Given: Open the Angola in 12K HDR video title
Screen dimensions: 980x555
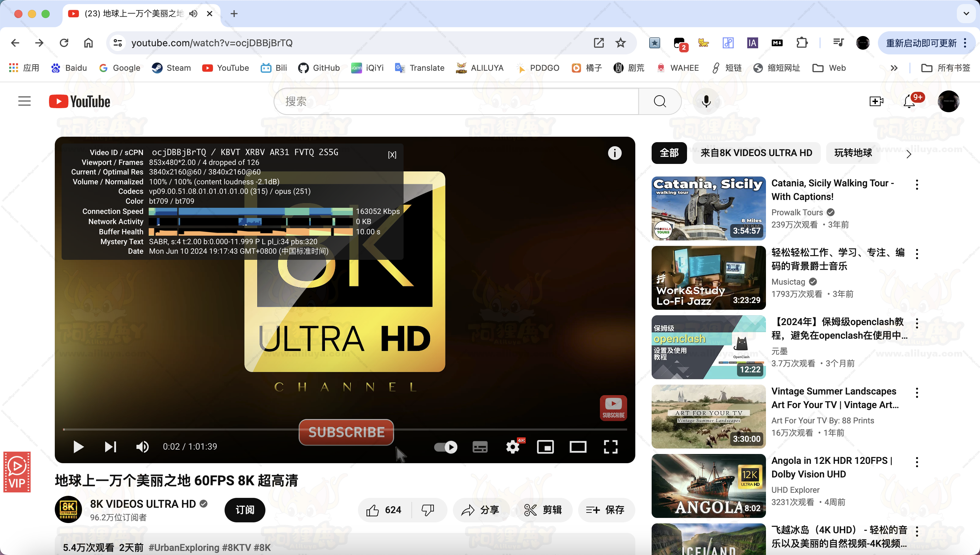Looking at the screenshot, I should pyautogui.click(x=832, y=467).
